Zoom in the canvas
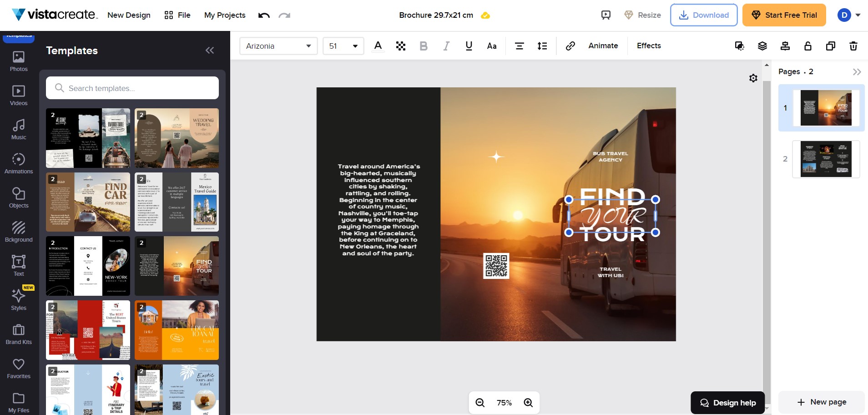Image resolution: width=868 pixels, height=415 pixels. (528, 403)
